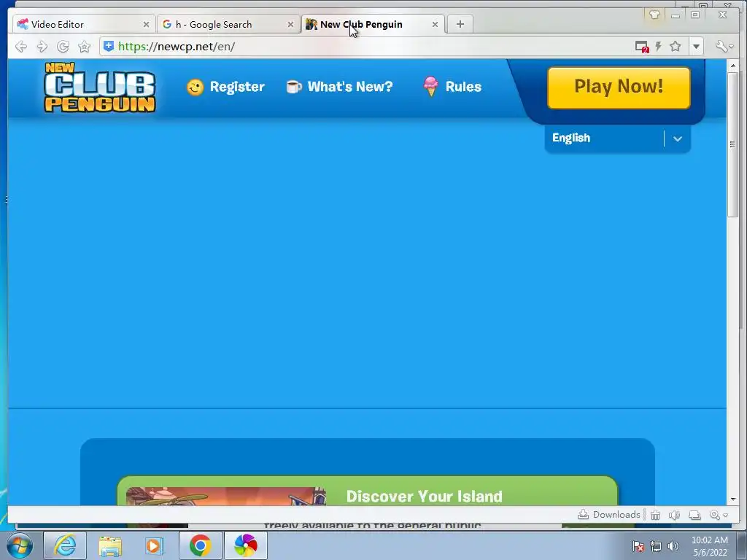Close the Video Editor tab

146,24
